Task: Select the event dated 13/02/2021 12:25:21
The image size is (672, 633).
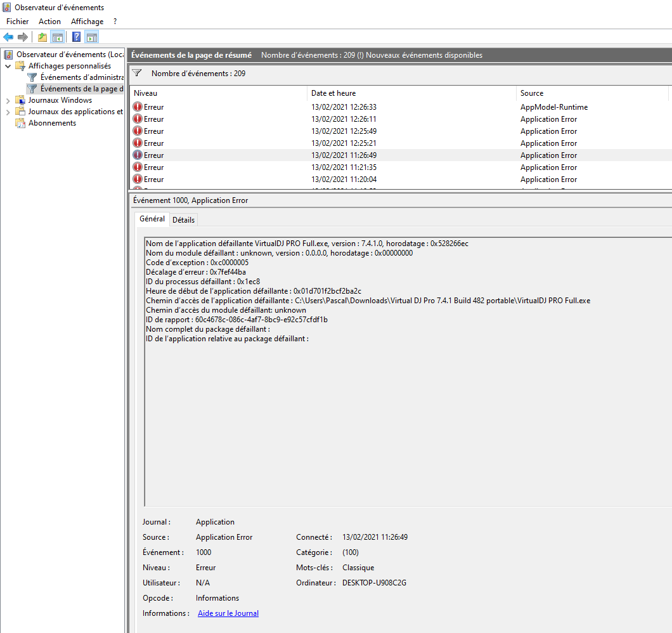Action: pyautogui.click(x=401, y=143)
